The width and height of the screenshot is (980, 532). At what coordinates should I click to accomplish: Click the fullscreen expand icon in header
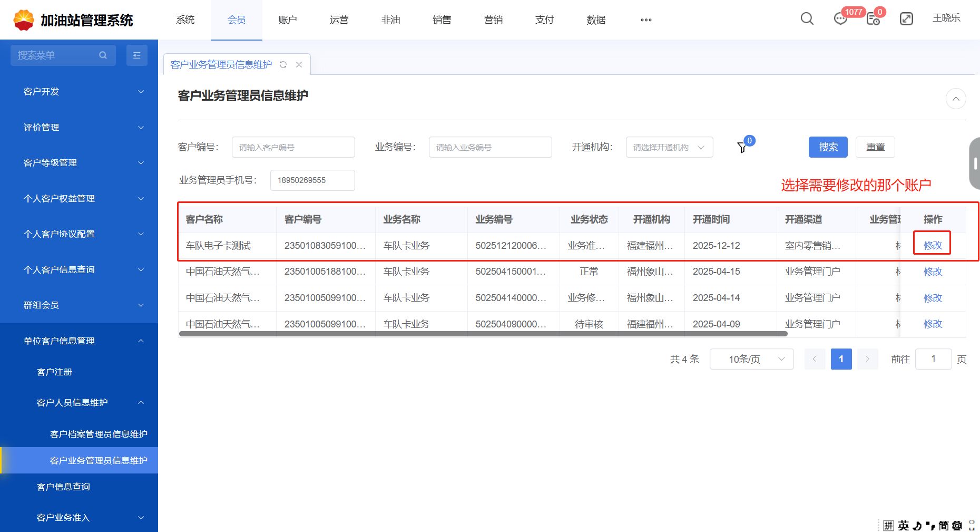906,19
